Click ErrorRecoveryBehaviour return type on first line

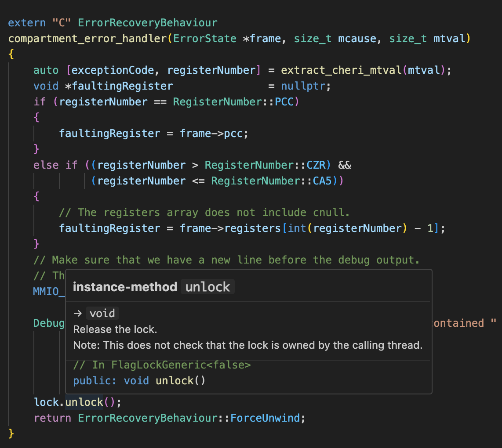pos(148,23)
